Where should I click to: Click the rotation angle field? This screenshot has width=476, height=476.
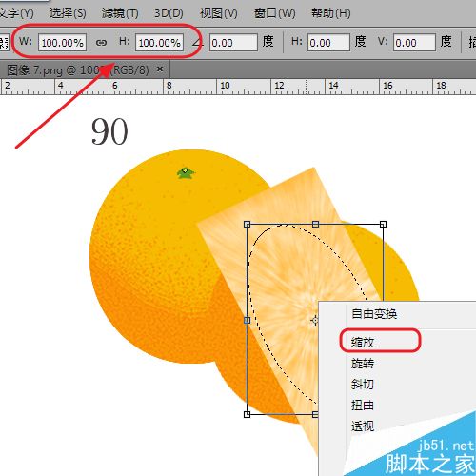point(233,43)
